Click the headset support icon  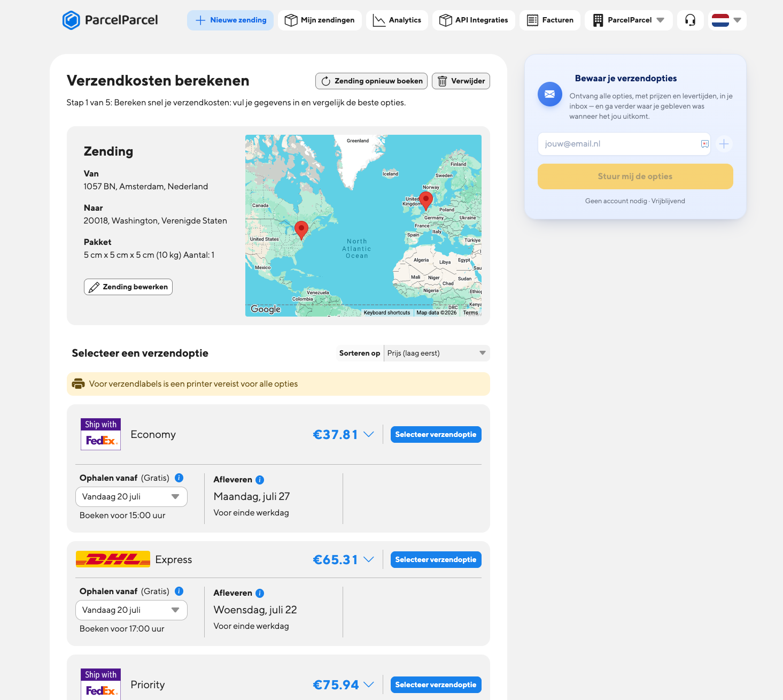tap(691, 20)
